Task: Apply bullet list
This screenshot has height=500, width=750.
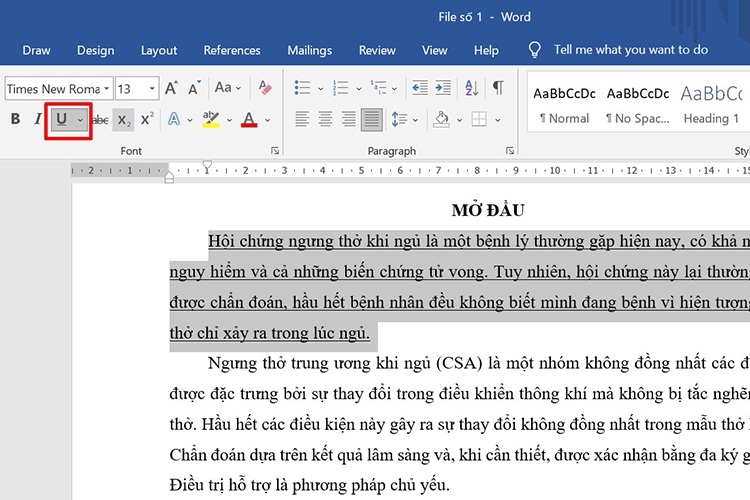Action: (x=302, y=88)
